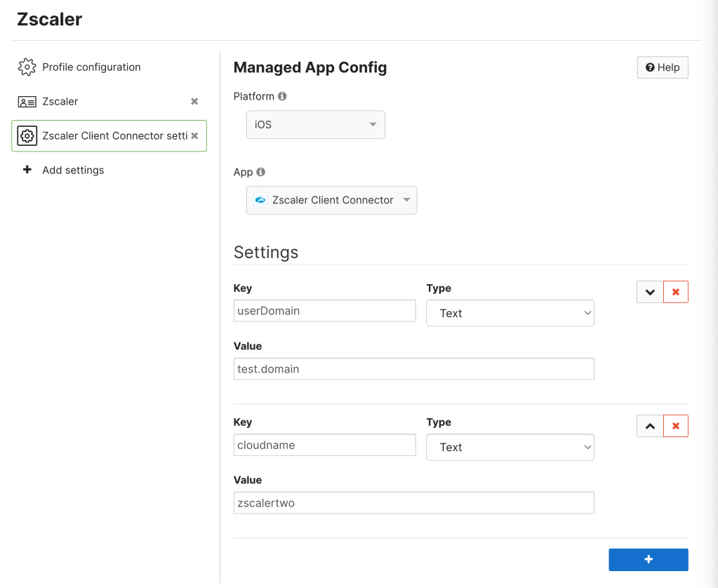Screen dimensions: 718x588
Task: Move cloudname setting up
Action: [650, 426]
